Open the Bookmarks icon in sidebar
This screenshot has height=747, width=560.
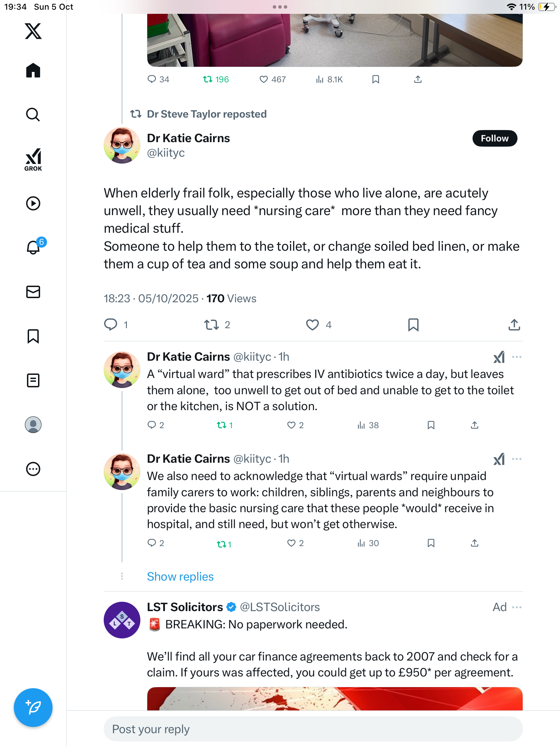pyautogui.click(x=33, y=336)
